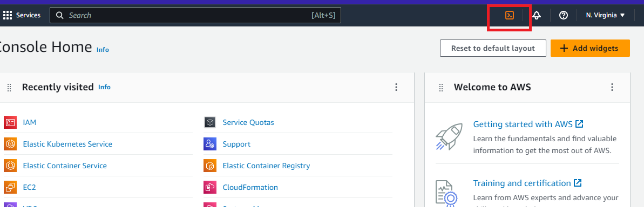Viewport: 644px width, 211px height.
Task: Click the magnifier icon in search bar
Action: pos(60,15)
